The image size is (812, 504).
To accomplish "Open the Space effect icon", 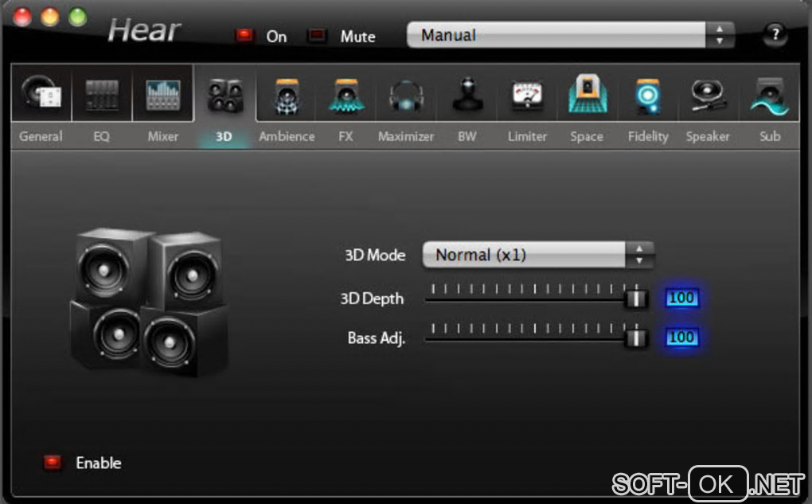I will (588, 93).
